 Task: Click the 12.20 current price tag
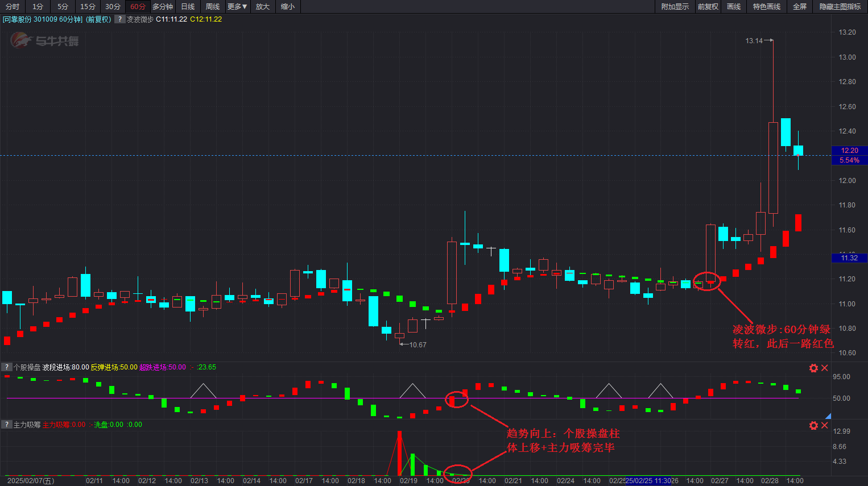pyautogui.click(x=849, y=151)
